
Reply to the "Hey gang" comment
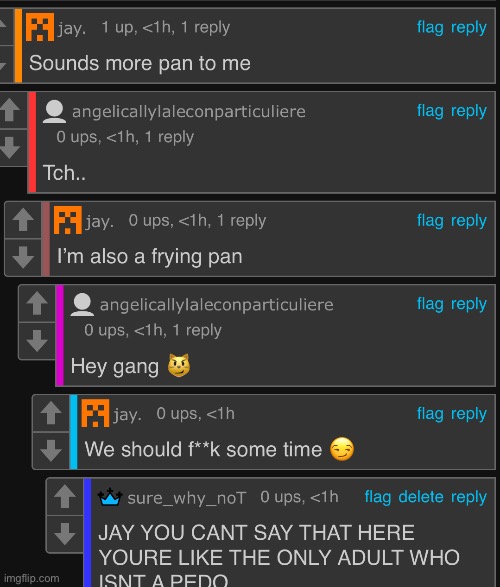[x=469, y=304]
